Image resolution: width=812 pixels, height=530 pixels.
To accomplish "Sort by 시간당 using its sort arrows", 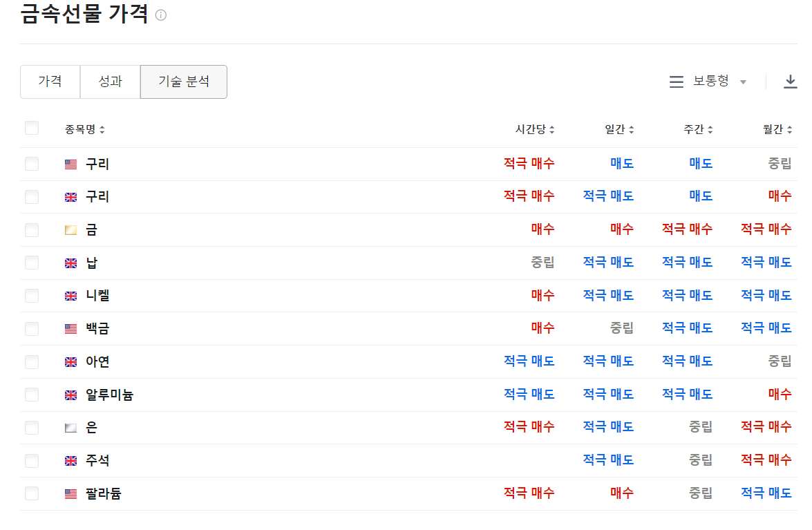I will (x=552, y=130).
